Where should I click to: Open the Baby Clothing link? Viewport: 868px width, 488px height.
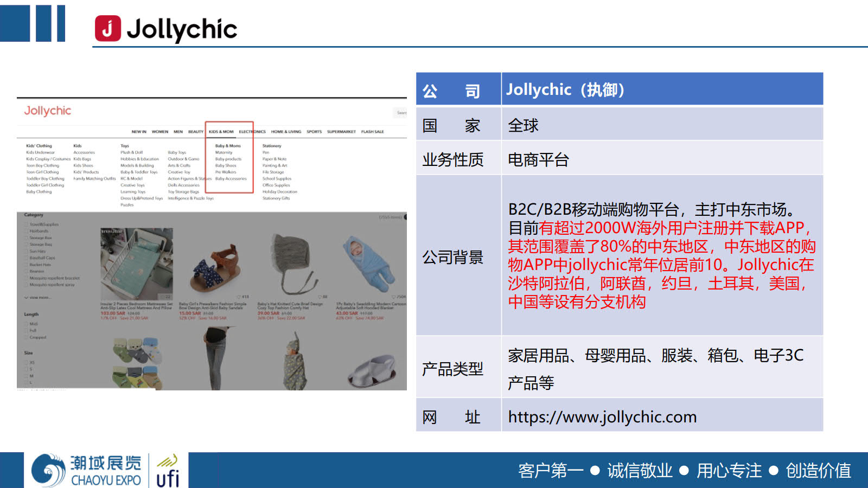[x=39, y=191]
